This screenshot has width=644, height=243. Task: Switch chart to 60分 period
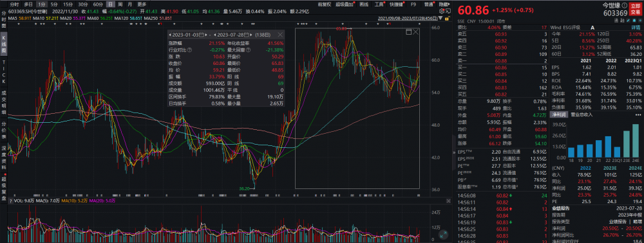pos(98,4)
